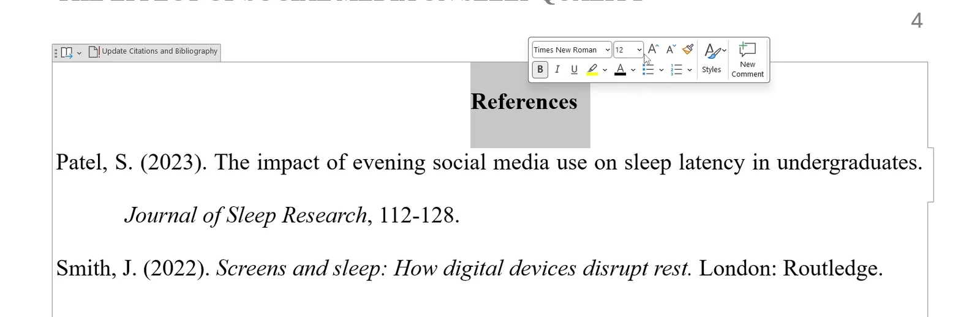This screenshot has width=980, height=317.
Task: Activate the Format Painter brush
Action: click(688, 50)
